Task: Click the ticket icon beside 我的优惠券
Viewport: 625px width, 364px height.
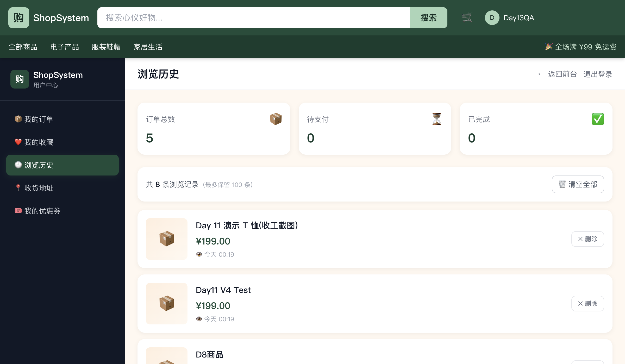Action: (18, 211)
